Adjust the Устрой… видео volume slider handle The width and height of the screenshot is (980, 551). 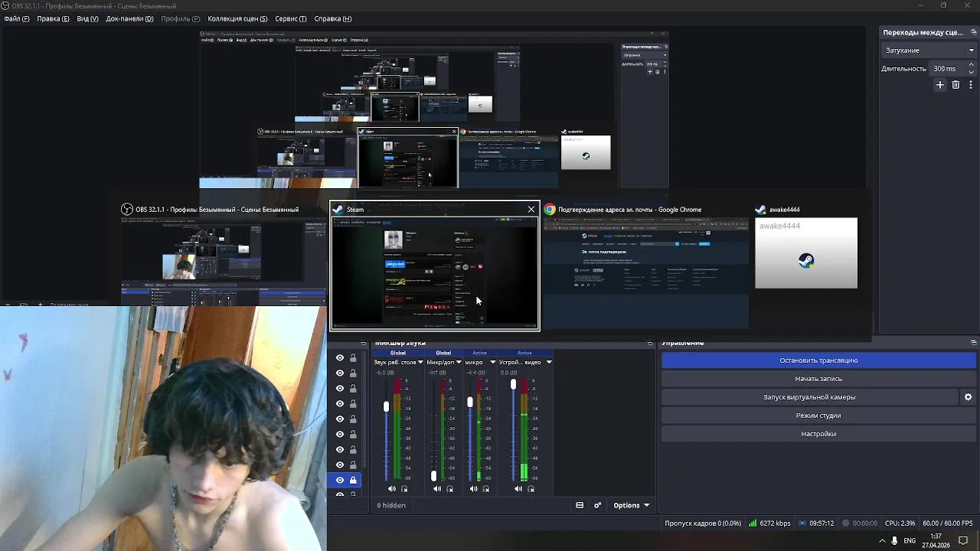point(513,384)
